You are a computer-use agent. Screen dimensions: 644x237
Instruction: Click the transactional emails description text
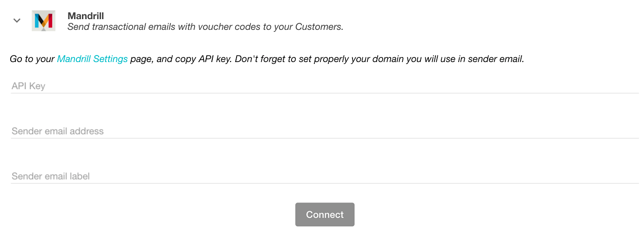[205, 27]
